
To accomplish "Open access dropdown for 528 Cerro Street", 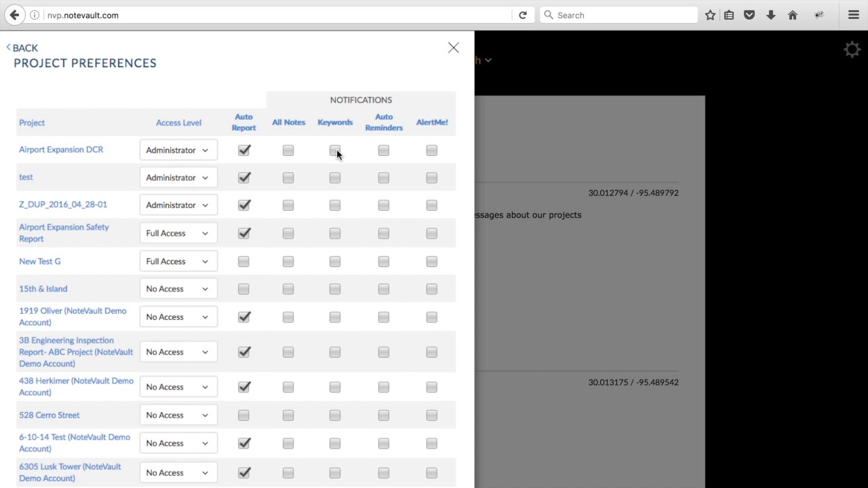I will (178, 415).
